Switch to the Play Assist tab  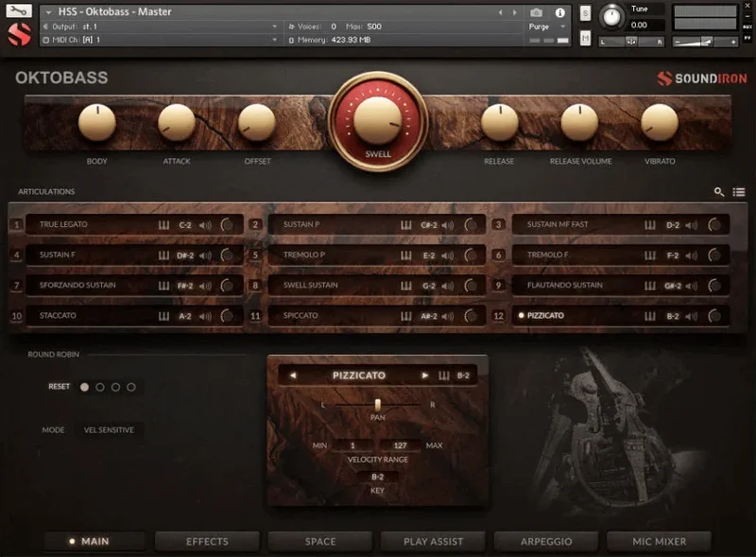point(433,542)
